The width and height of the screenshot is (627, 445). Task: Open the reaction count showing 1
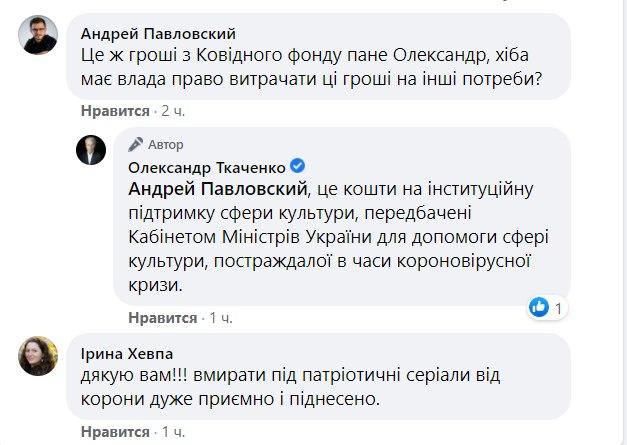560,306
